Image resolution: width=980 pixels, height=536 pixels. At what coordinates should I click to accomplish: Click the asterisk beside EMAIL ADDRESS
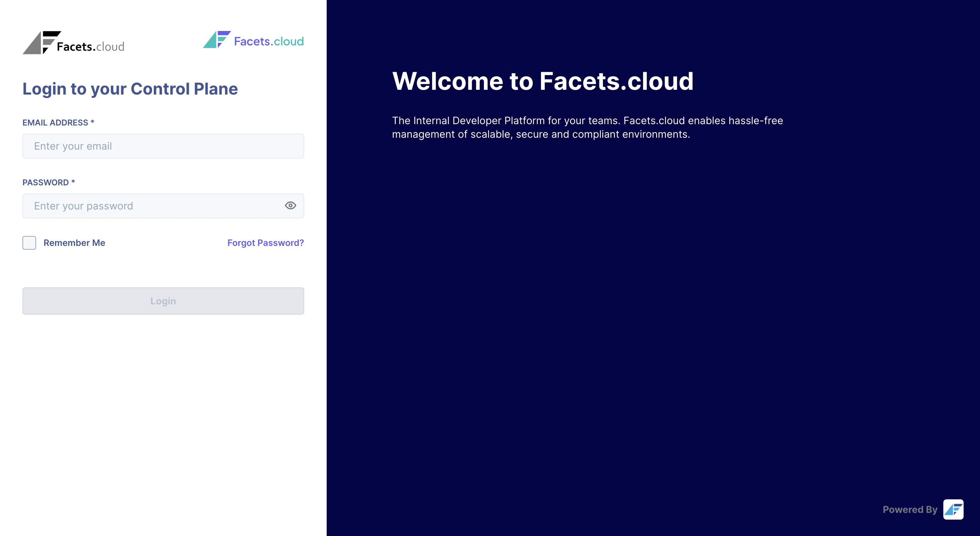tap(92, 122)
